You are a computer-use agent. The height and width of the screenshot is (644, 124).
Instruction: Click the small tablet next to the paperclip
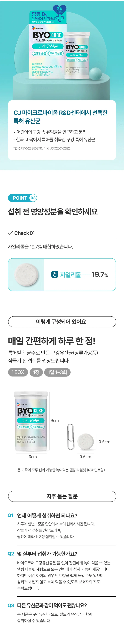coord(85,442)
